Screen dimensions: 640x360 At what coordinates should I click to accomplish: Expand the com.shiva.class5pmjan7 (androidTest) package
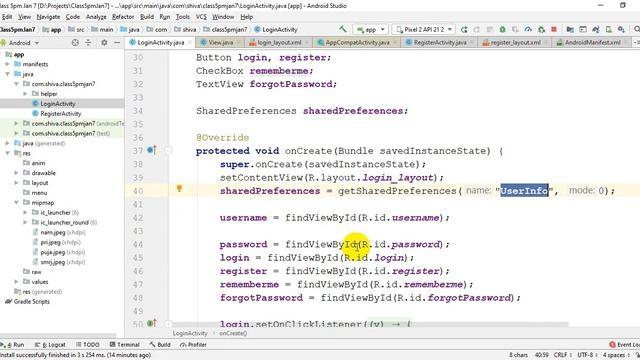17,123
